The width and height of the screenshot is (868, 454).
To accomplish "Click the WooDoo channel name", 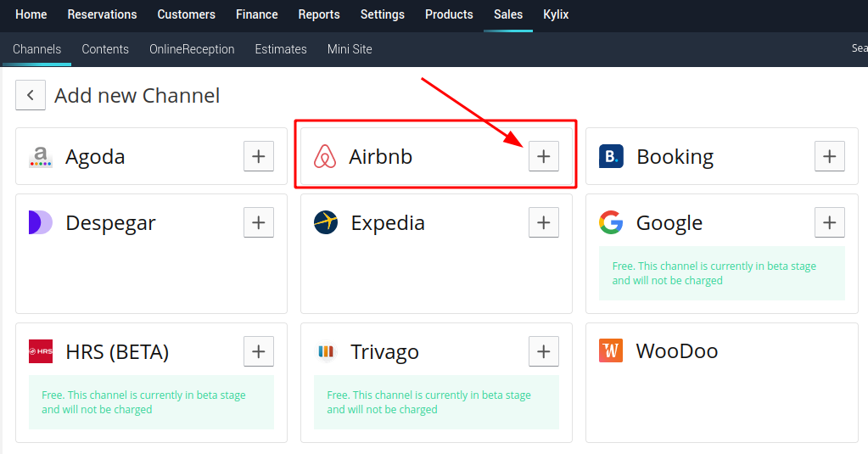I will coord(677,351).
